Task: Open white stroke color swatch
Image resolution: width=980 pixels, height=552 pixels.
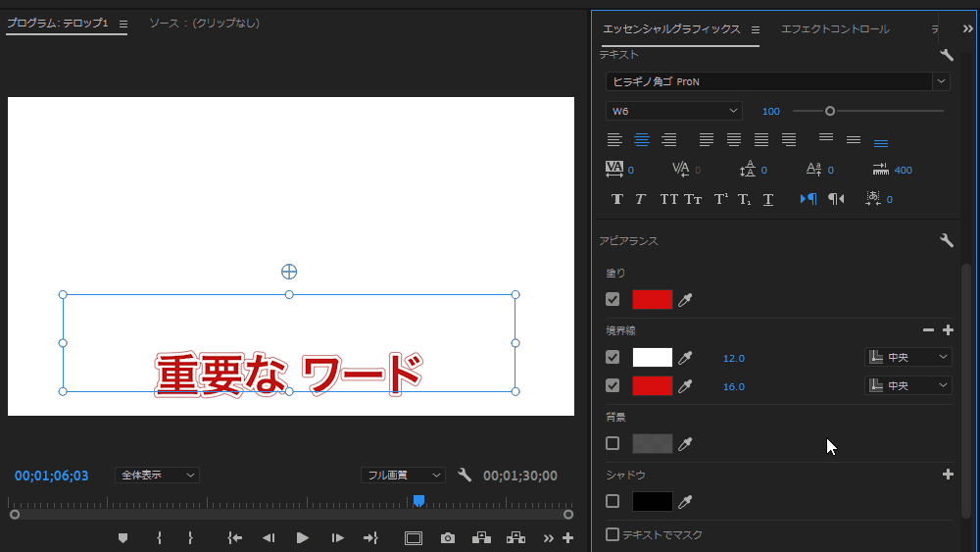Action: coord(653,357)
